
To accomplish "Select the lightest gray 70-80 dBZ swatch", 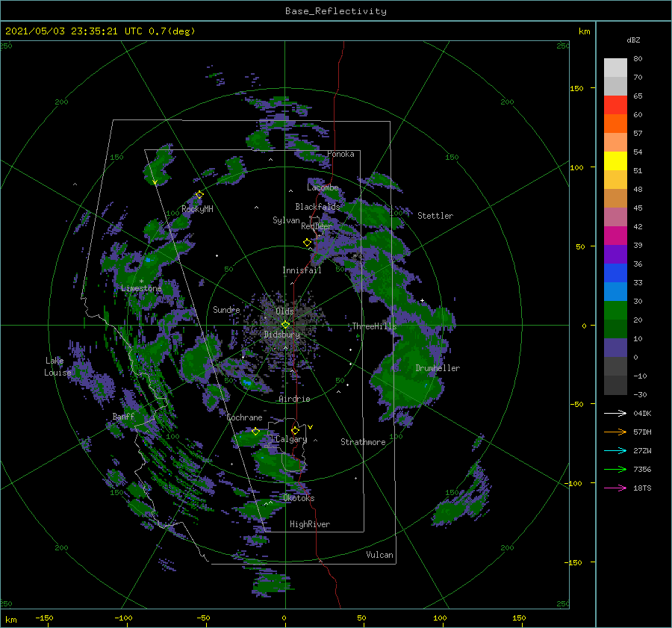I will click(x=615, y=68).
